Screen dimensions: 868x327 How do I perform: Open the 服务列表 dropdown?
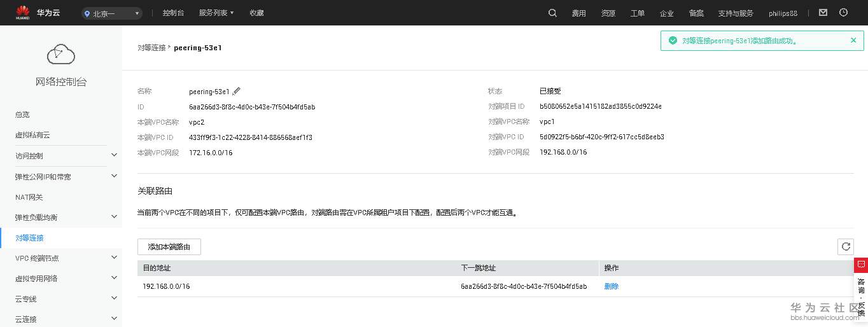click(x=216, y=13)
